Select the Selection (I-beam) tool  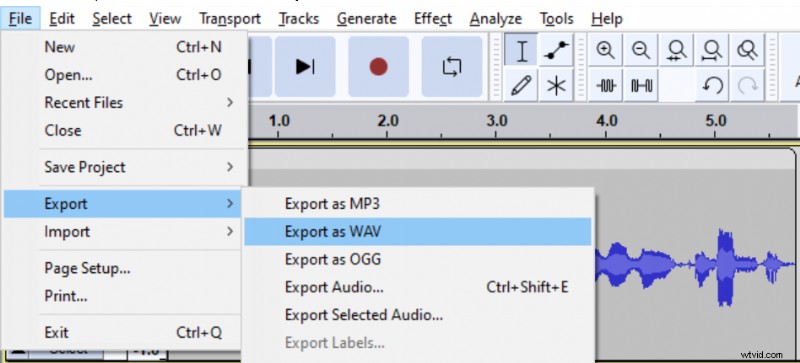(x=521, y=51)
